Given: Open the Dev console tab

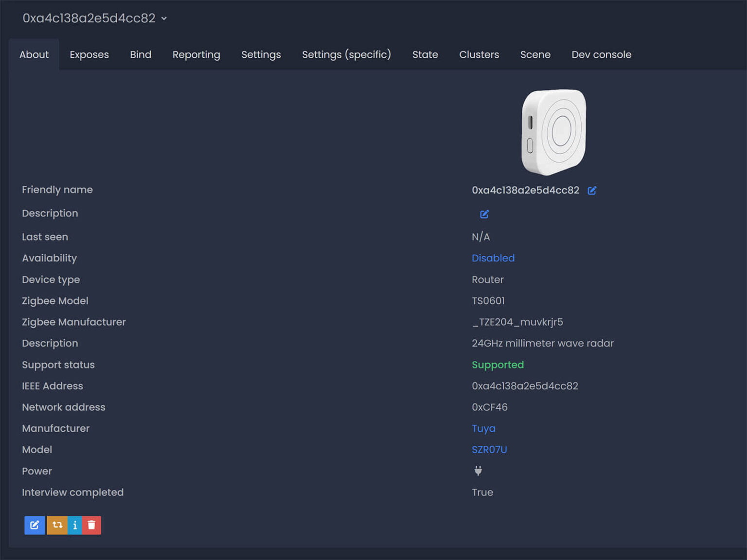Looking at the screenshot, I should (601, 54).
